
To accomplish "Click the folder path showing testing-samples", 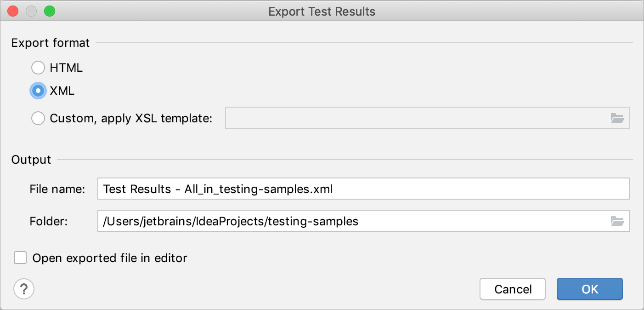I will [230, 221].
